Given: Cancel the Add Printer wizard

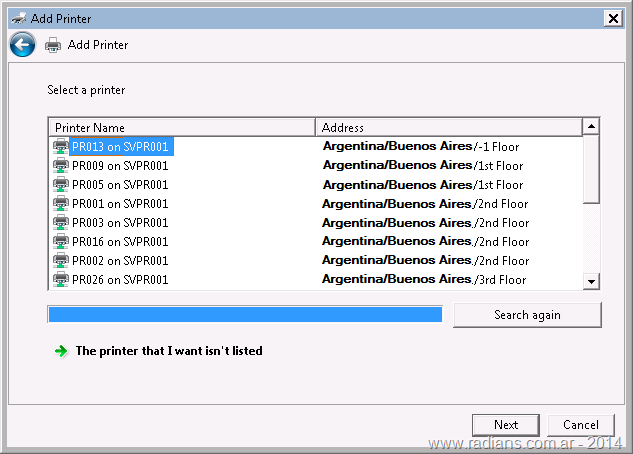Looking at the screenshot, I should [x=581, y=425].
